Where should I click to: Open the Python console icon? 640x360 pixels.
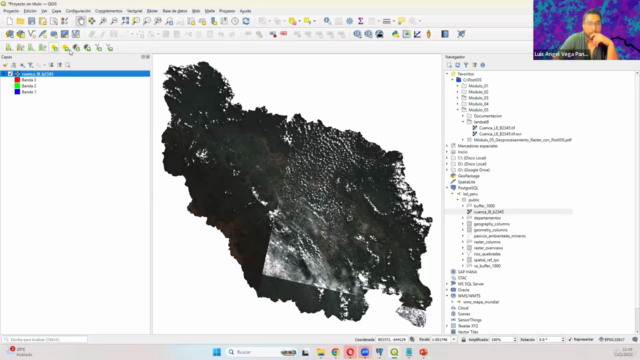(x=396, y=34)
